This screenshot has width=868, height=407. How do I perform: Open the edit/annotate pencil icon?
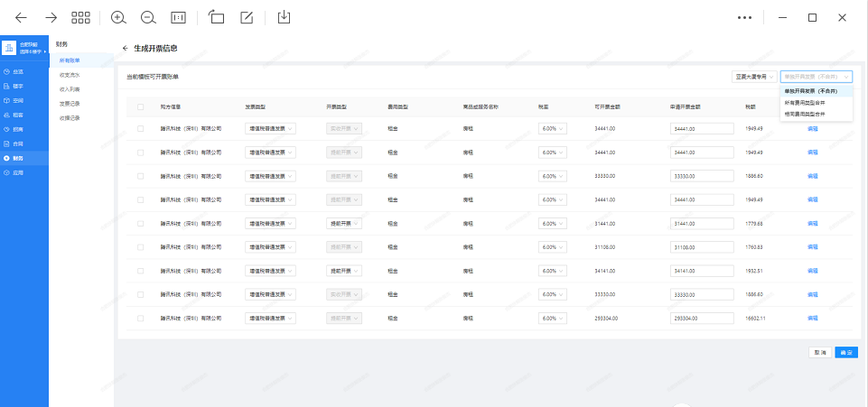[x=247, y=17]
